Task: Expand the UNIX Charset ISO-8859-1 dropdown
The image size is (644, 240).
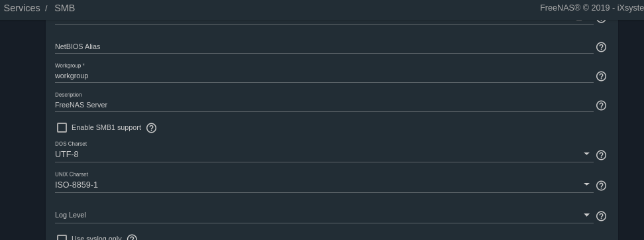Action: (324, 185)
